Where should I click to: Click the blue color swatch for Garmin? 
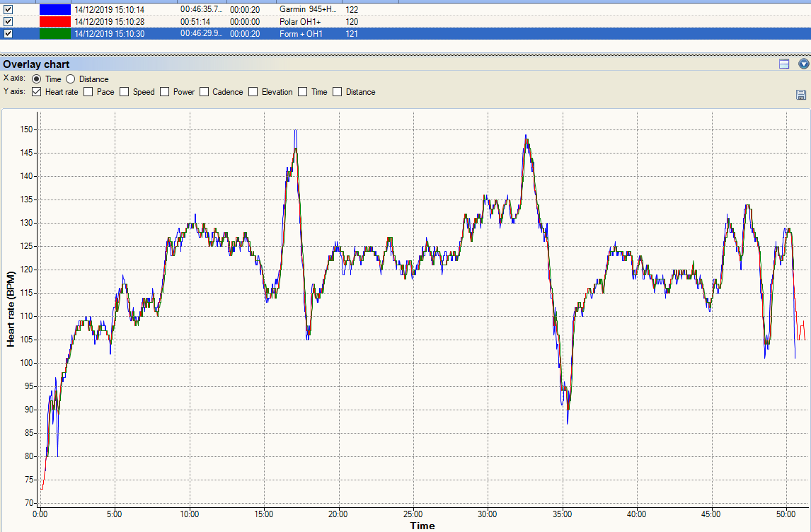pyautogui.click(x=54, y=10)
